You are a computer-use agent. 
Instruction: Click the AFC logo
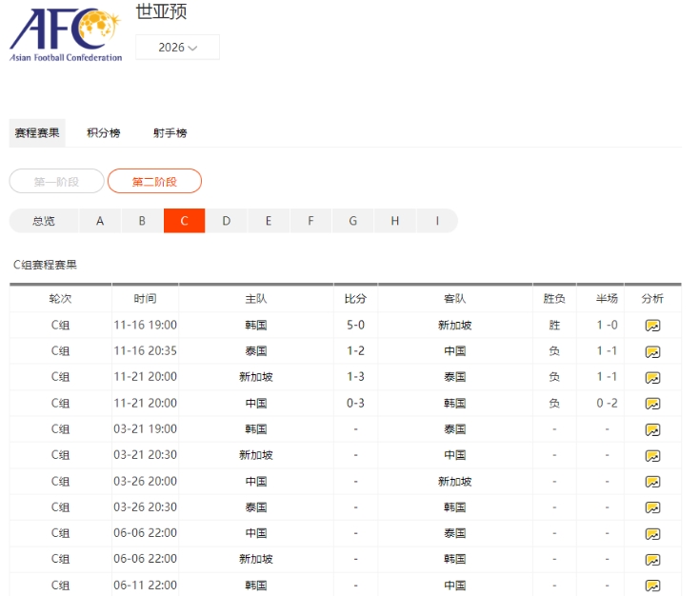(66, 34)
